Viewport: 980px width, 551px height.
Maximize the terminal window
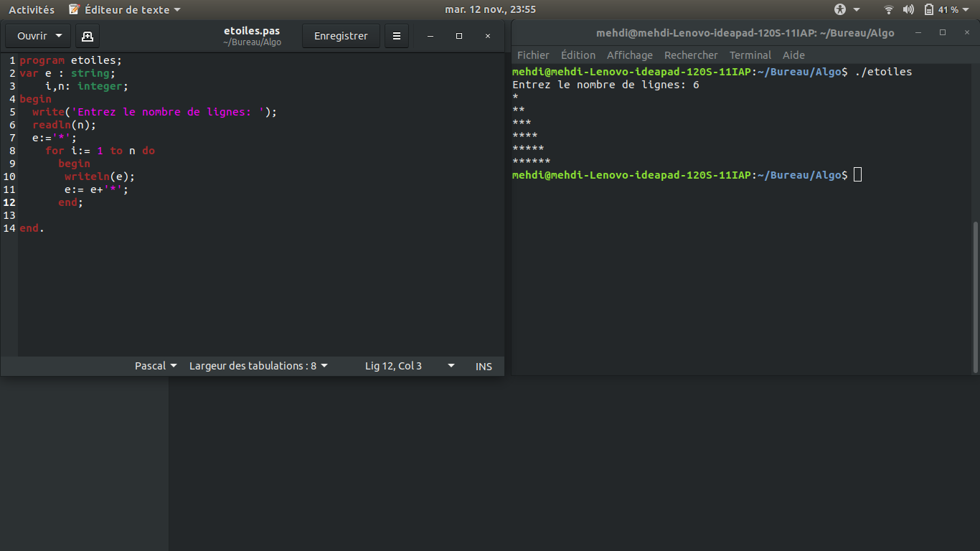tap(943, 33)
